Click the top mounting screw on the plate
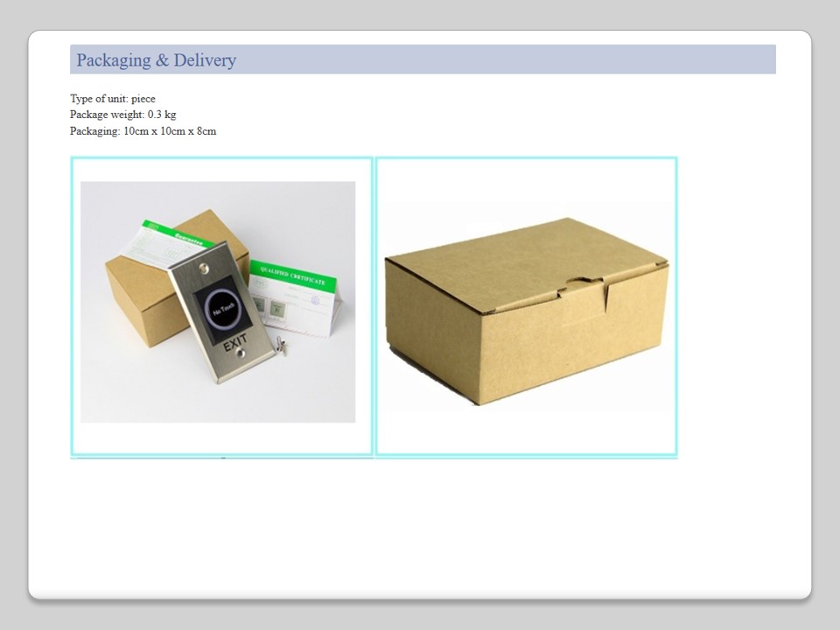 tap(203, 267)
